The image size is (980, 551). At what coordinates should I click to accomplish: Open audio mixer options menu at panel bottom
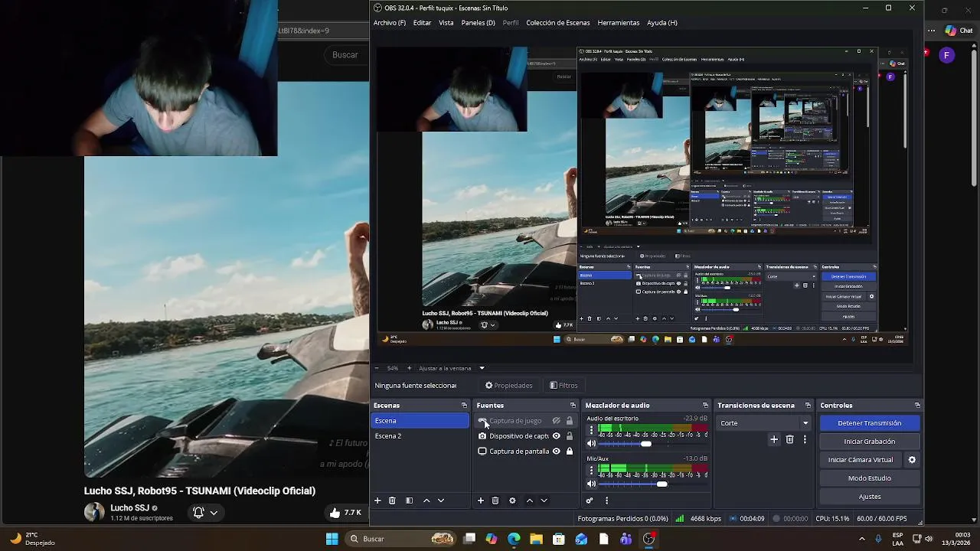point(606,500)
